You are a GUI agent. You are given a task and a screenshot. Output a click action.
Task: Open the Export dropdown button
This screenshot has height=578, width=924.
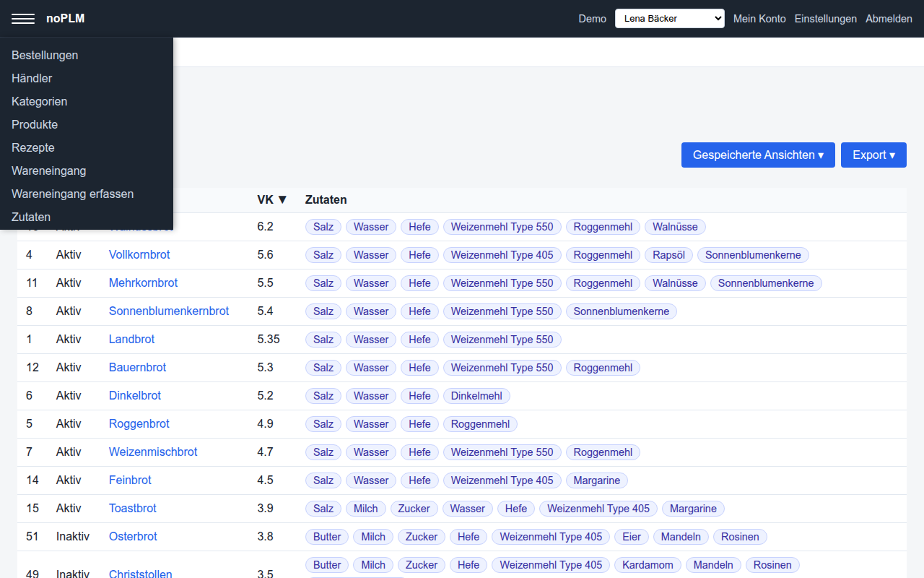pos(873,155)
